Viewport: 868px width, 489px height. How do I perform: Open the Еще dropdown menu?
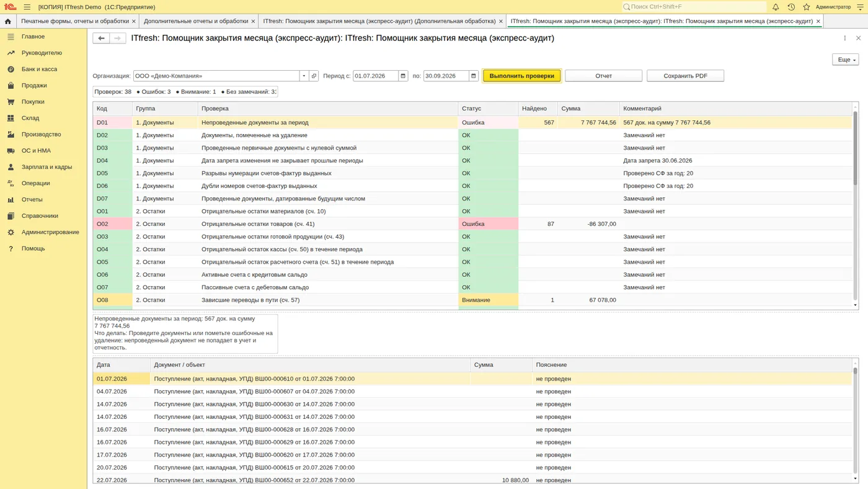click(x=845, y=60)
